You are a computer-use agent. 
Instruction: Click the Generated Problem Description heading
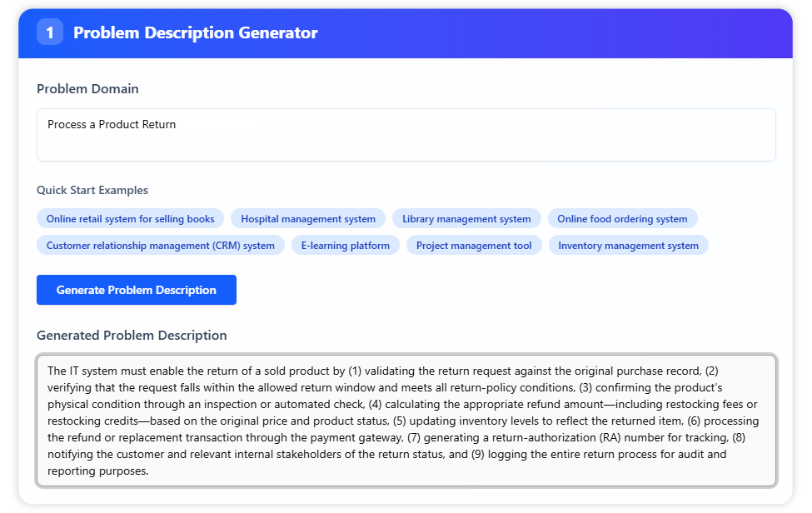point(132,336)
